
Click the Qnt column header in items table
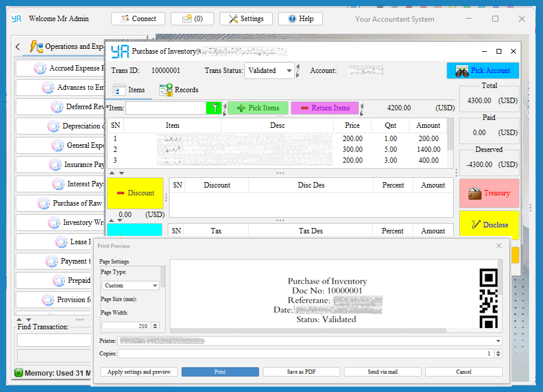pyautogui.click(x=390, y=125)
